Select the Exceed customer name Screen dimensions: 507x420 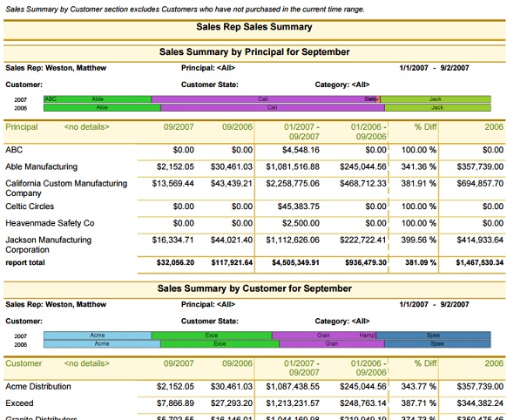[x=19, y=403]
